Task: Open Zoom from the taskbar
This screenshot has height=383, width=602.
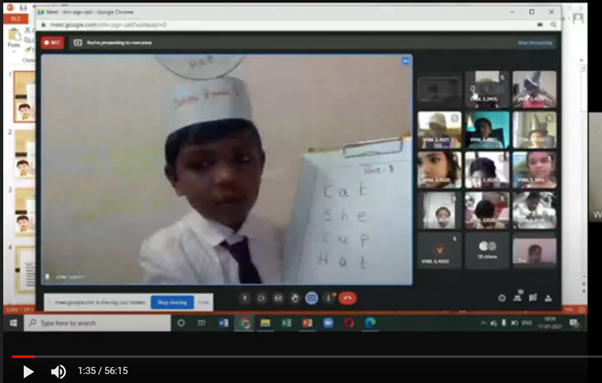Action: pos(328,323)
